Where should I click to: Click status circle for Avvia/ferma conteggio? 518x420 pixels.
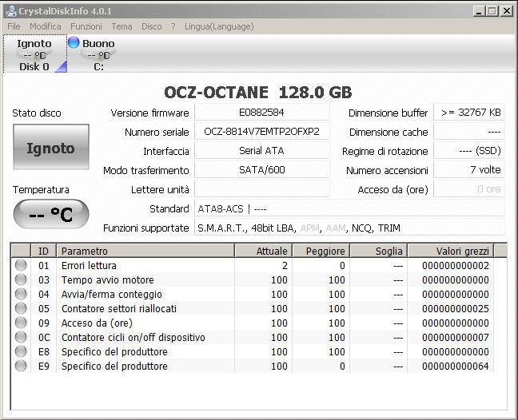click(21, 294)
